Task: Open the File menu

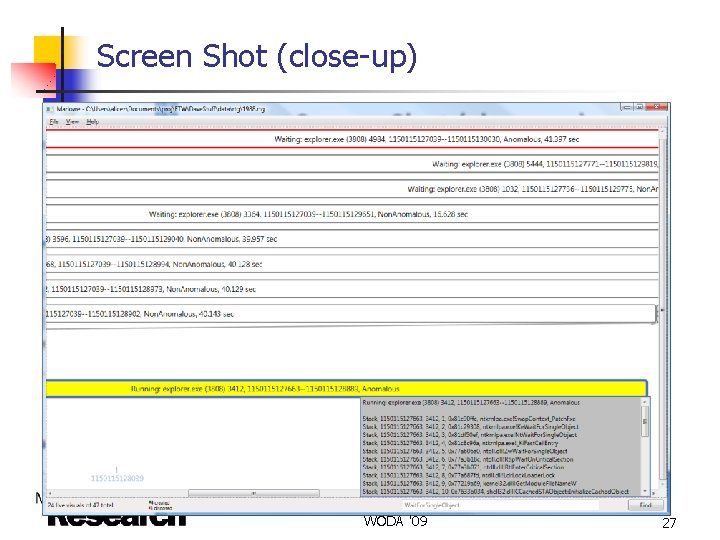Action: 54,122
